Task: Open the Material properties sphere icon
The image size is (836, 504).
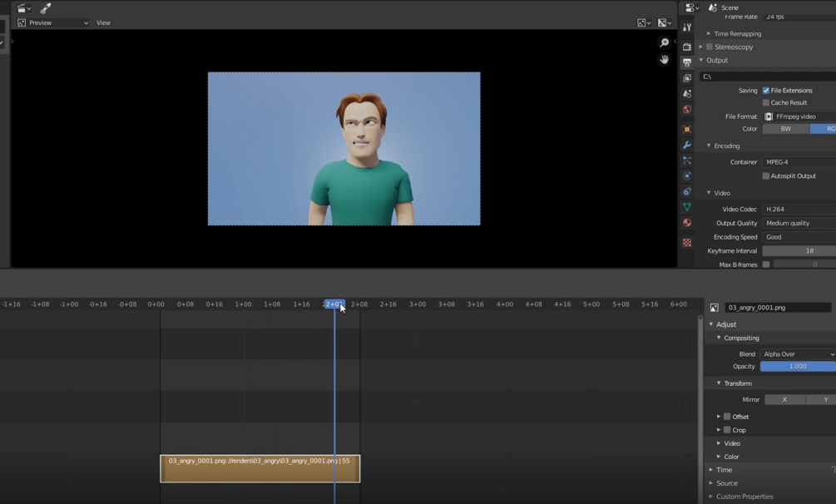Action: 687,223
